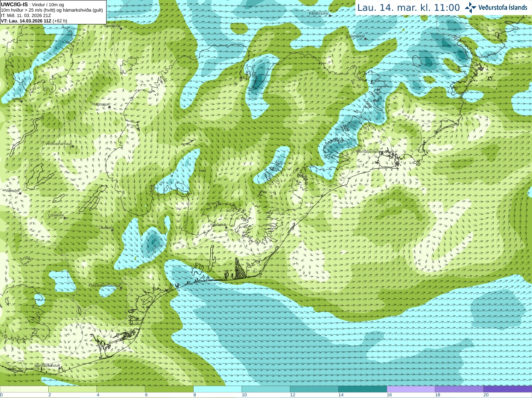Click the 14–16 m/s dark teal legend swatch

[362, 389]
